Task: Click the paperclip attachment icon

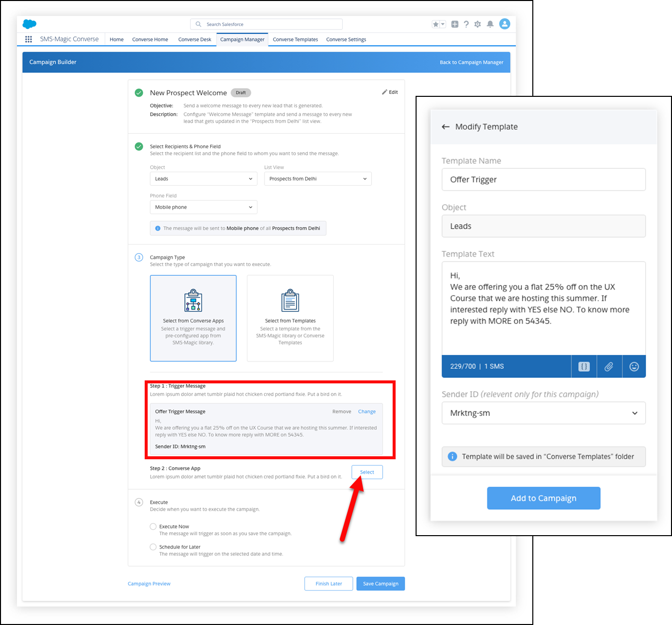Action: pyautogui.click(x=609, y=366)
